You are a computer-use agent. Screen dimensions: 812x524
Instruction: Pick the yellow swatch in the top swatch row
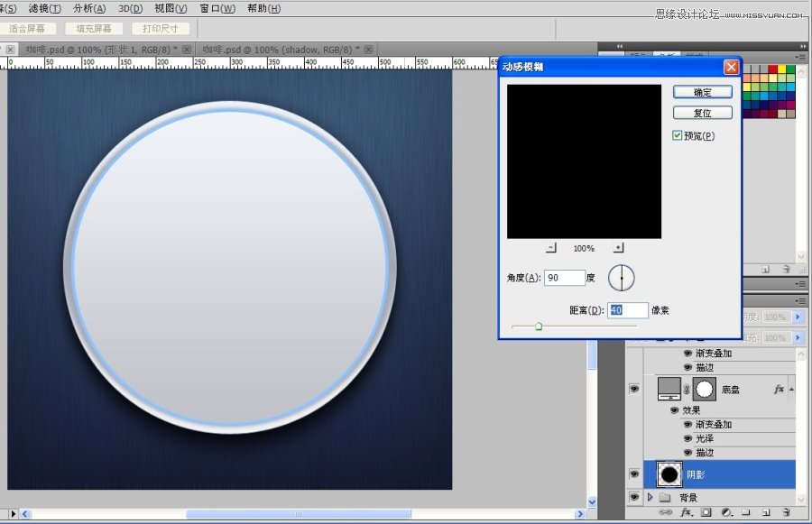(x=781, y=69)
